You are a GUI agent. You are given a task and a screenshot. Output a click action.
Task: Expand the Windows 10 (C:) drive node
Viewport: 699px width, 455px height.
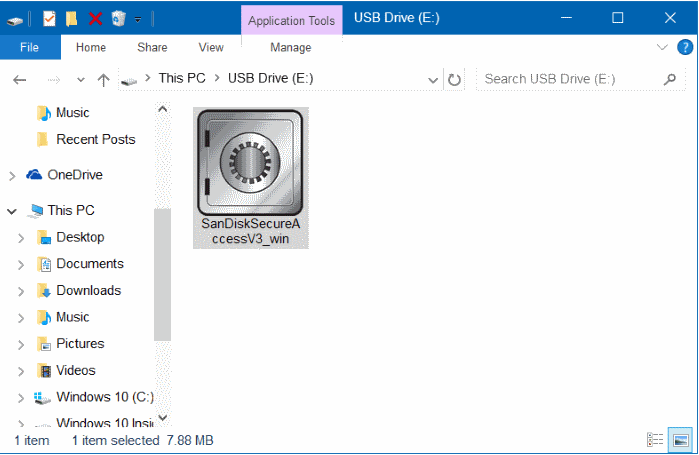click(21, 398)
